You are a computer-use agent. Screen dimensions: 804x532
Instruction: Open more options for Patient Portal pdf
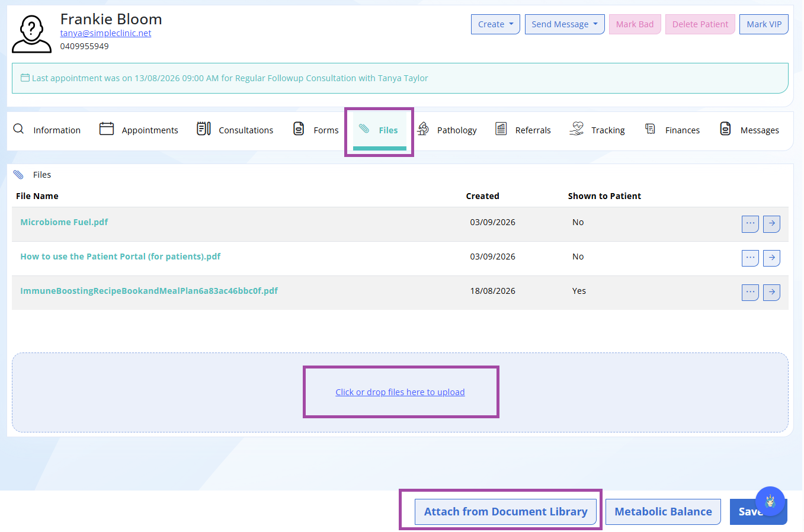click(750, 258)
